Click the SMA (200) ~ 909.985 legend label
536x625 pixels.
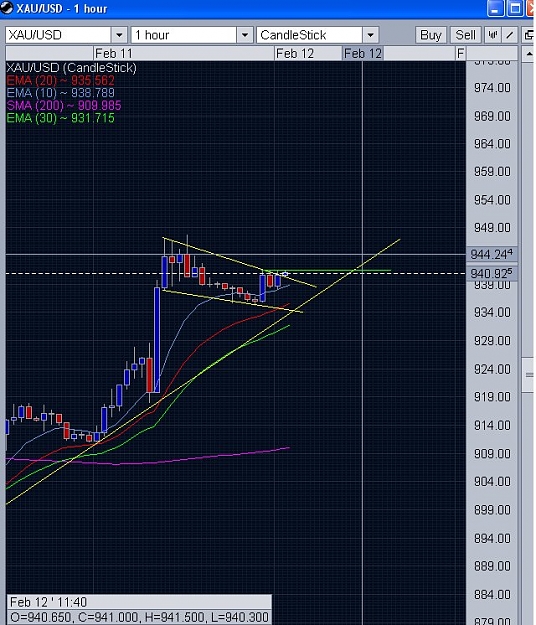tap(64, 105)
